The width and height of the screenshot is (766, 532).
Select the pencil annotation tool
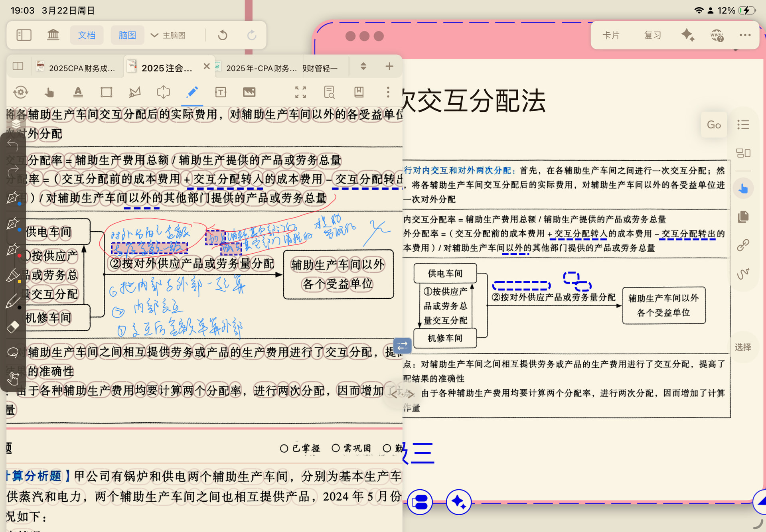[192, 93]
